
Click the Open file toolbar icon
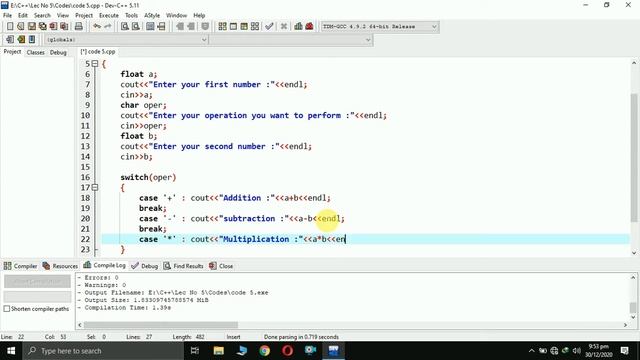coord(20,27)
